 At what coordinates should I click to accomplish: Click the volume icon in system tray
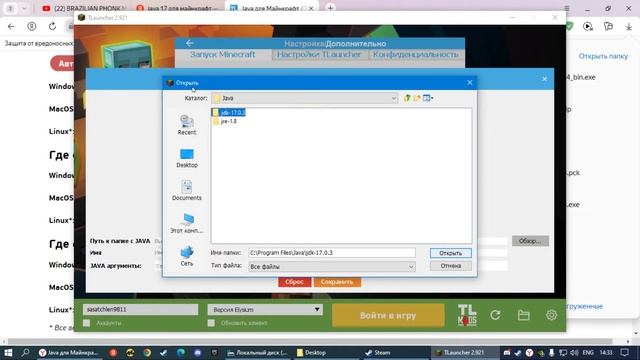click(574, 353)
